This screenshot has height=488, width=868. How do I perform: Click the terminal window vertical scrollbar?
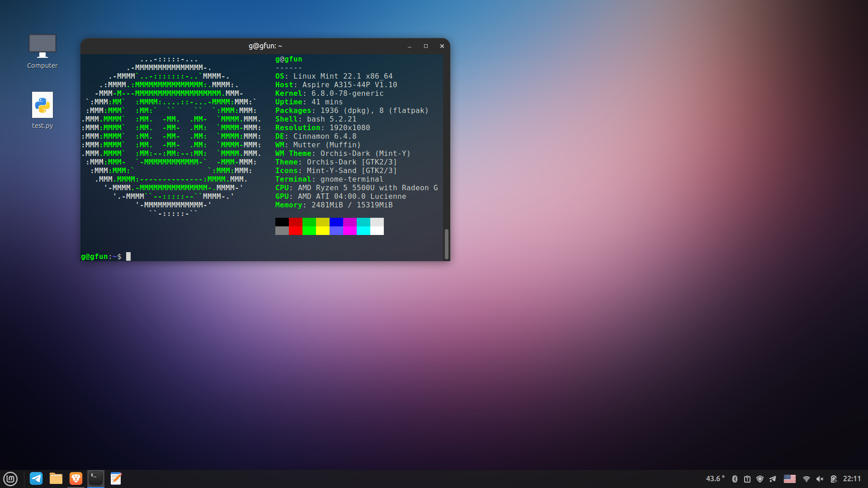coord(446,244)
